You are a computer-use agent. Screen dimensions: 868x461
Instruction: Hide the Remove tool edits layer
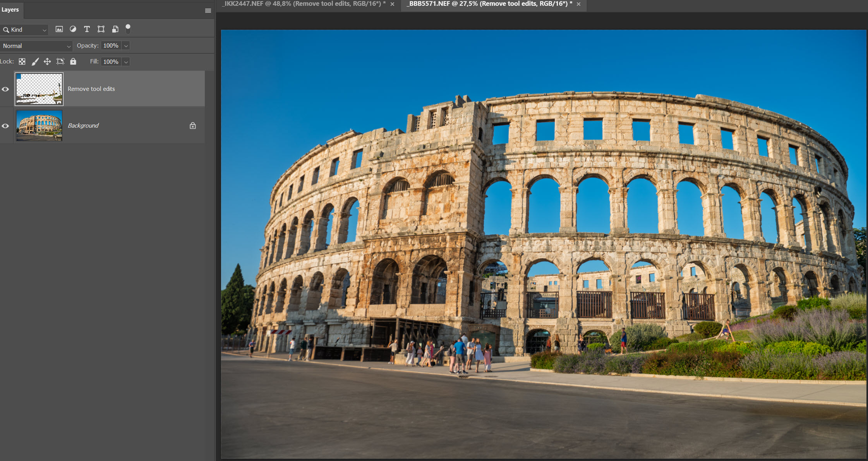tap(5, 89)
